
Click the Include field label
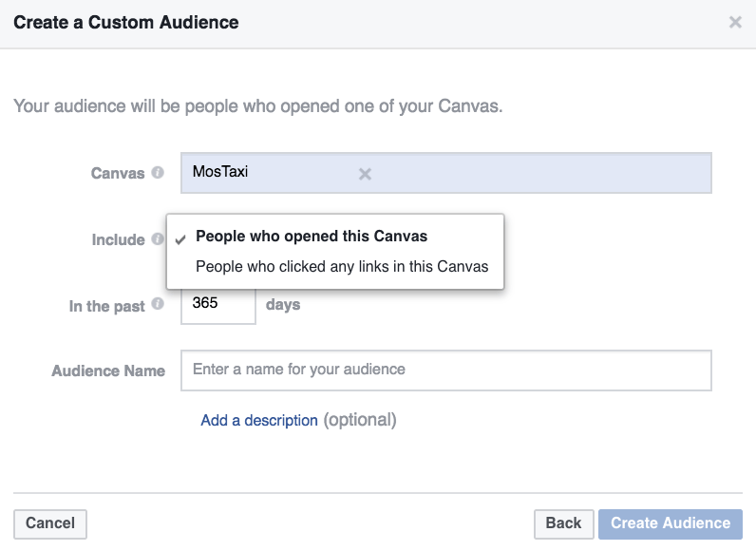click(x=118, y=239)
